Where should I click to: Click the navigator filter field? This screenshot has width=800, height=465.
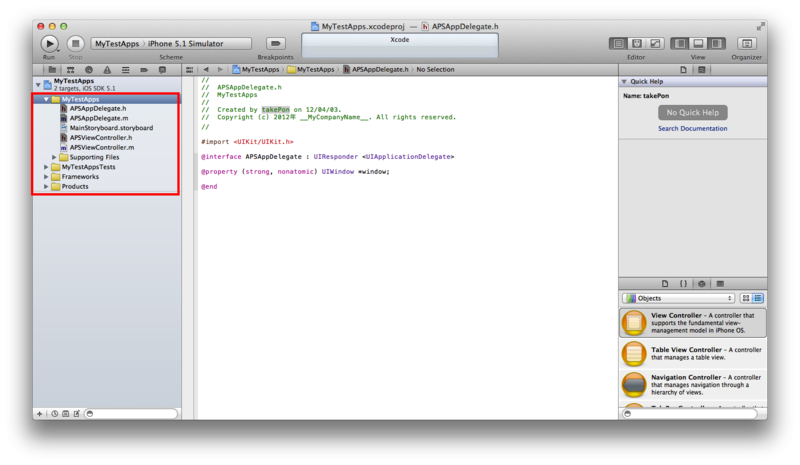pos(131,414)
